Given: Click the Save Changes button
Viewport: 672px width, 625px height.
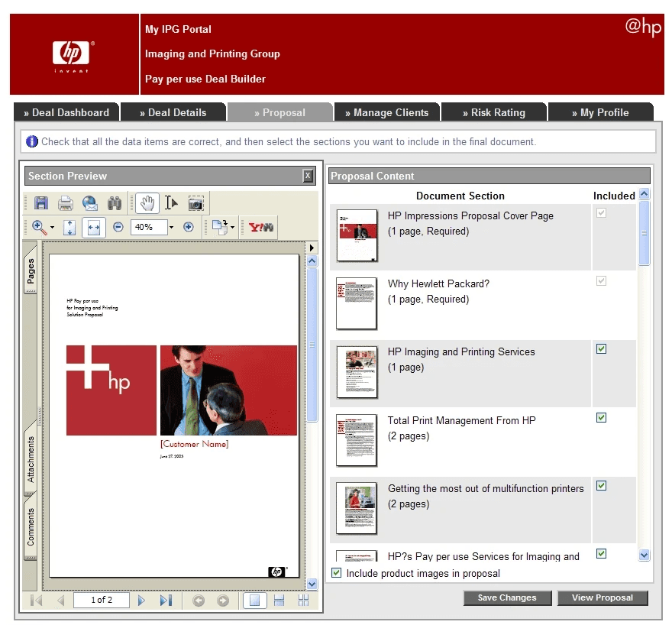Looking at the screenshot, I should tap(507, 597).
